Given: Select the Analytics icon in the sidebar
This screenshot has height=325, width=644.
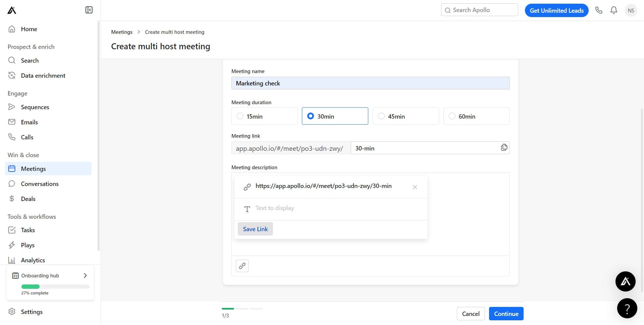Looking at the screenshot, I should click(12, 260).
